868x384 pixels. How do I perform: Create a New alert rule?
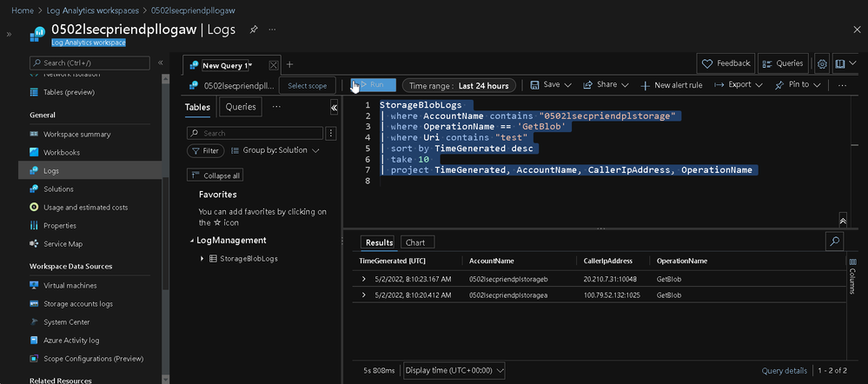point(671,85)
